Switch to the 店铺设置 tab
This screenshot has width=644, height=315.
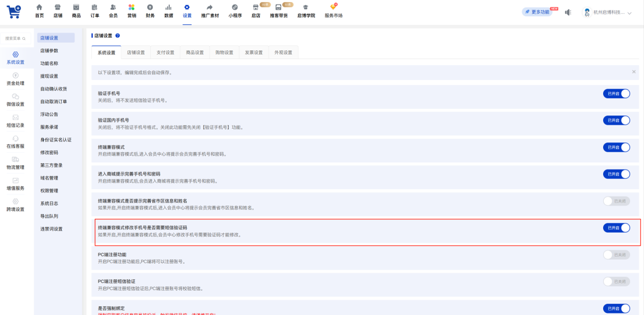136,52
